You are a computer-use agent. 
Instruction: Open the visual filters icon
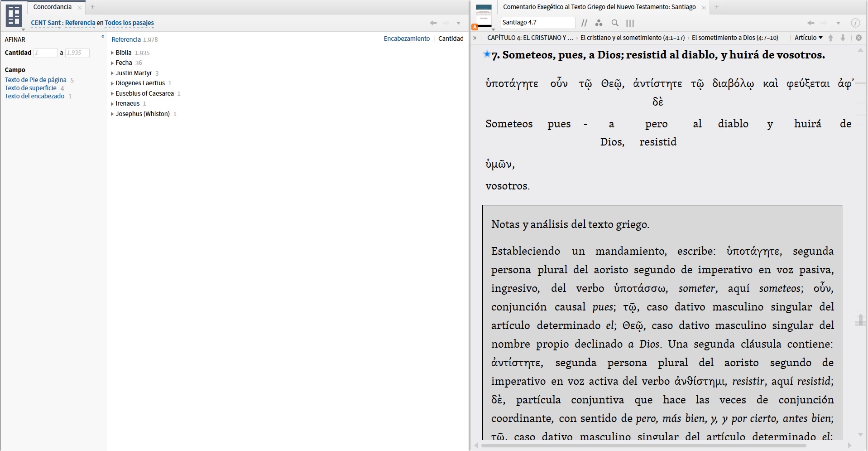[x=599, y=23]
